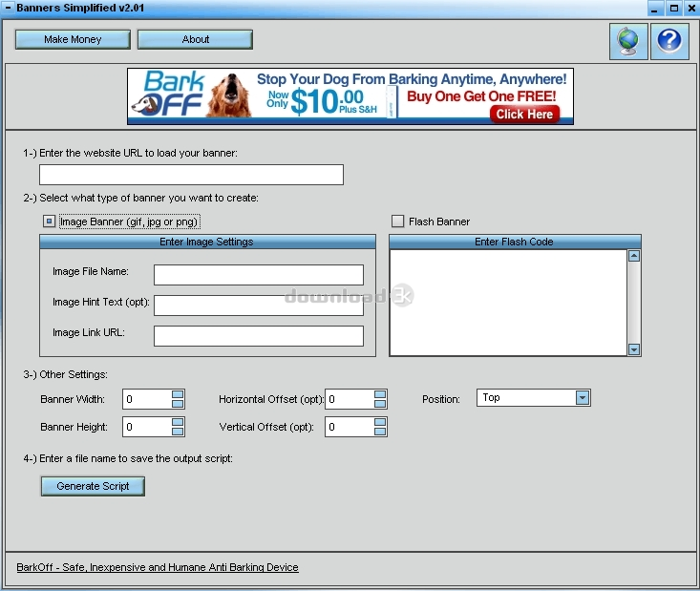Decrease Horizontal Offset with down stepper
The height and width of the screenshot is (591, 700).
point(380,404)
